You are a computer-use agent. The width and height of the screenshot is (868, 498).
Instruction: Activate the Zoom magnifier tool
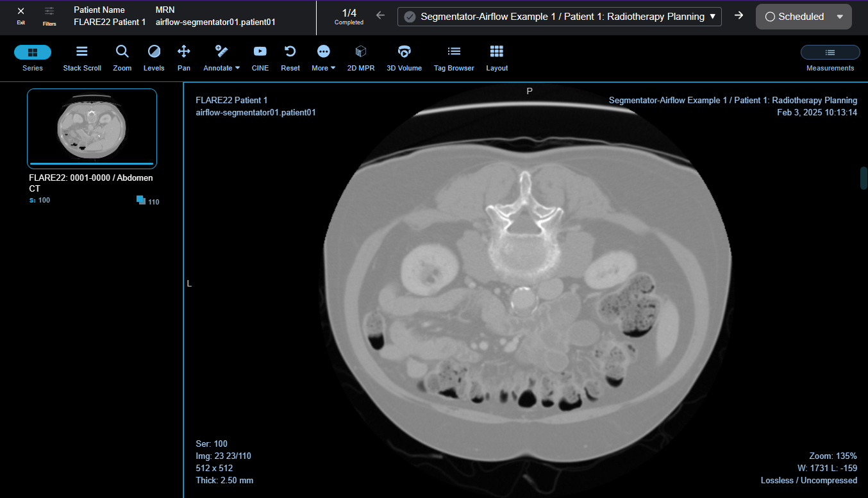click(x=122, y=58)
